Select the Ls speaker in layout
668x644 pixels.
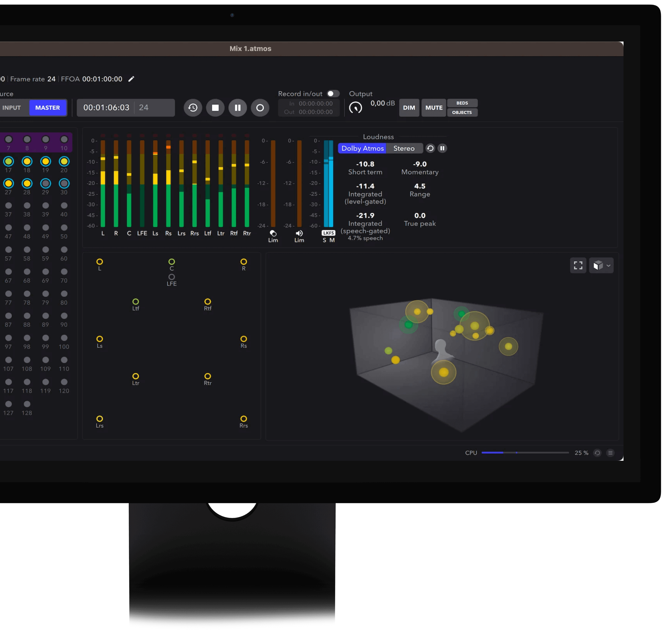click(x=100, y=339)
